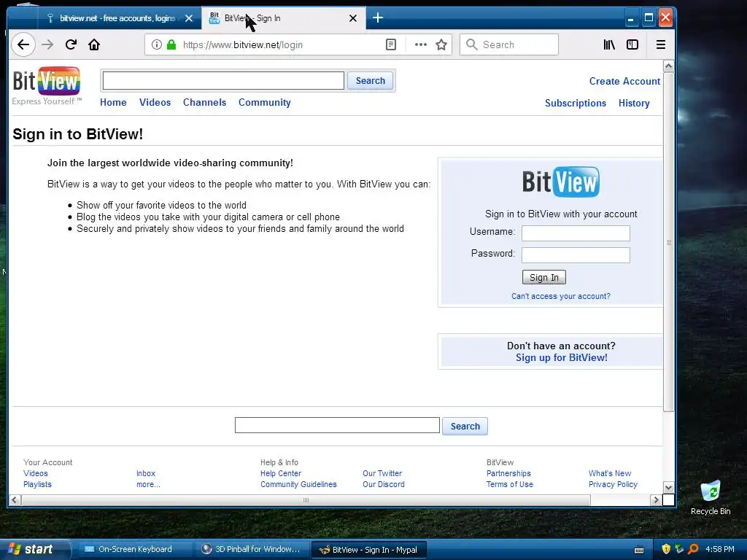Go back with the browser back arrow
Screen dimensions: 747x560
(23, 44)
